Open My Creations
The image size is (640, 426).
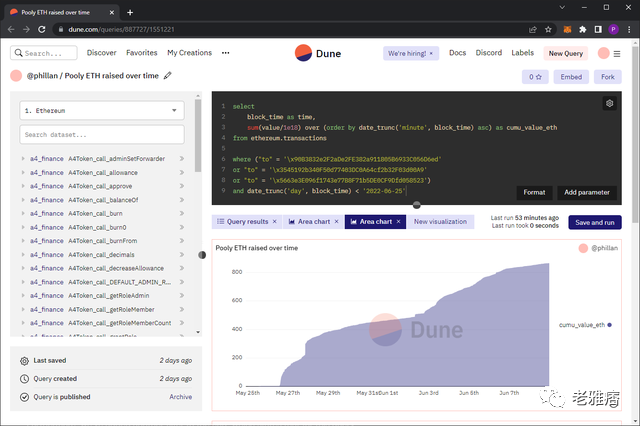click(189, 53)
